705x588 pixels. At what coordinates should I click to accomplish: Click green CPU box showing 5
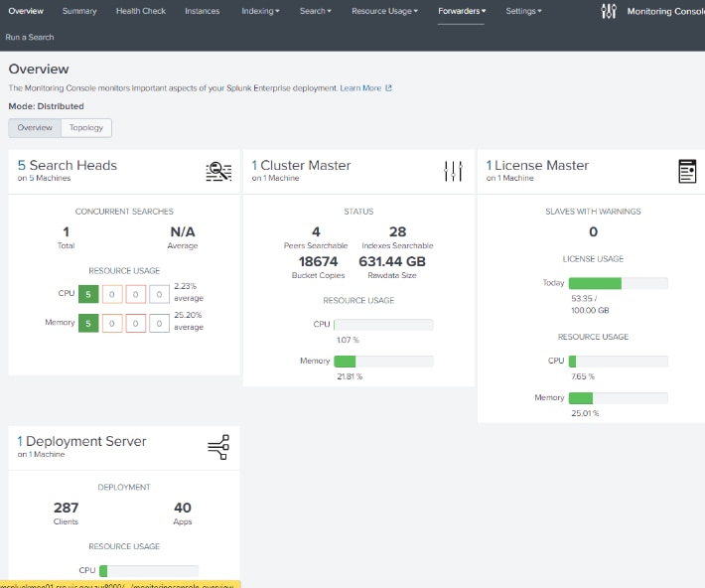click(88, 295)
